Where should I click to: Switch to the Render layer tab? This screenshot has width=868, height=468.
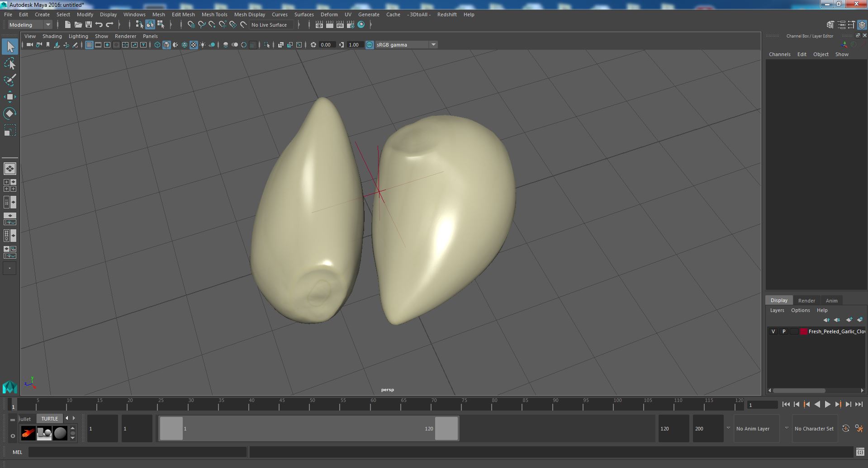pos(806,301)
